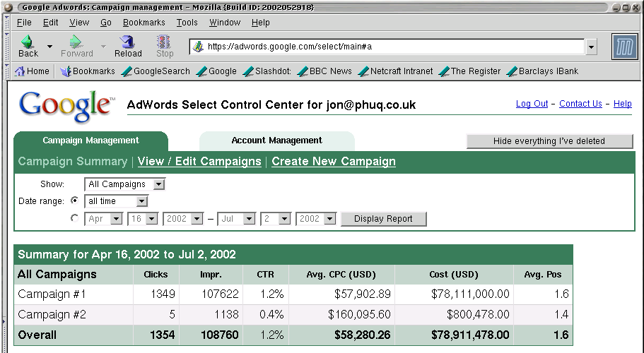Open the Barclays IBank bookmark
This screenshot has width=644, height=353.
tap(542, 71)
